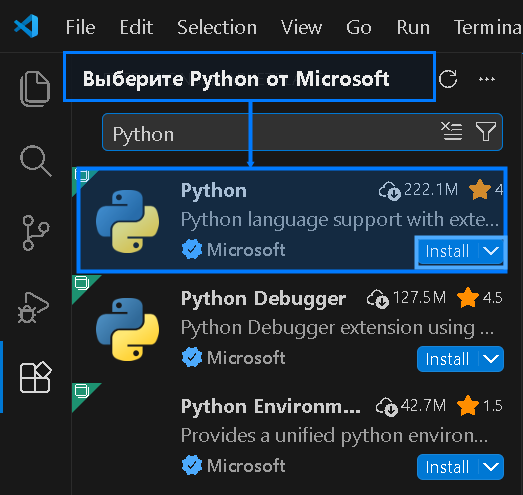Click Python Environments download count icon
The image size is (523, 495).
click(387, 407)
